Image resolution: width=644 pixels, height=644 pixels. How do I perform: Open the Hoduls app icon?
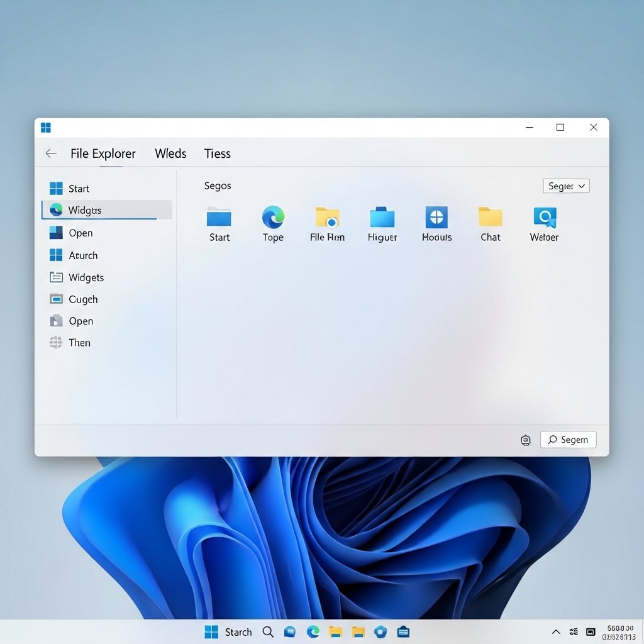coord(436,217)
